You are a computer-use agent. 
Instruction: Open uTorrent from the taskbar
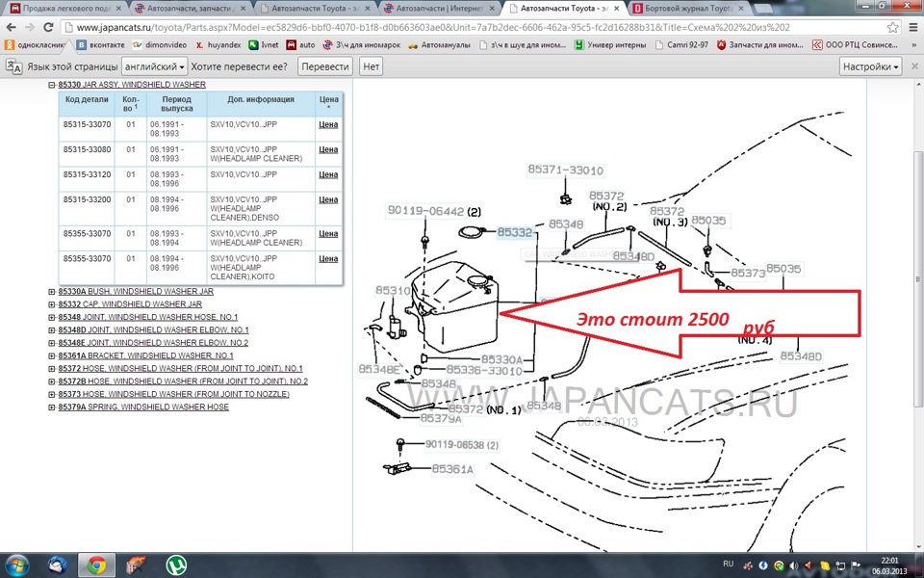pos(175,565)
